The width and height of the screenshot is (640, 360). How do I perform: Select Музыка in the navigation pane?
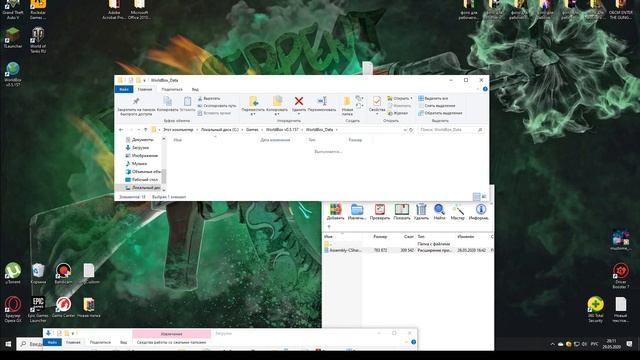[x=136, y=164]
